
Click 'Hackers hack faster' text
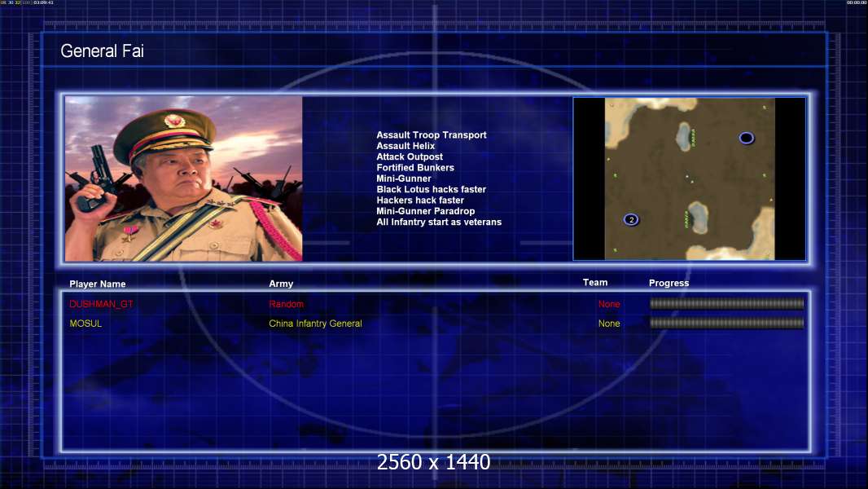point(420,200)
